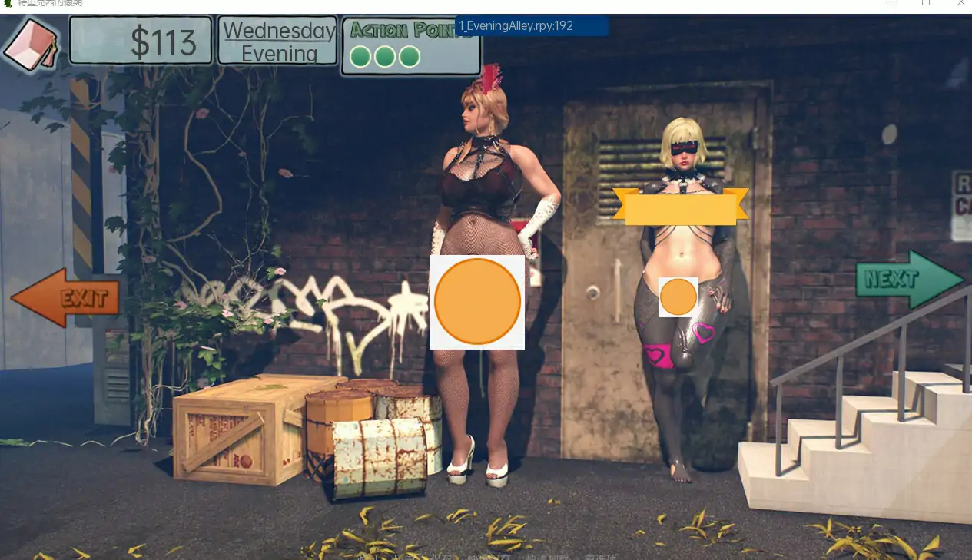The height and width of the screenshot is (560, 972).
Task: Maximize the game window
Action: (926, 4)
